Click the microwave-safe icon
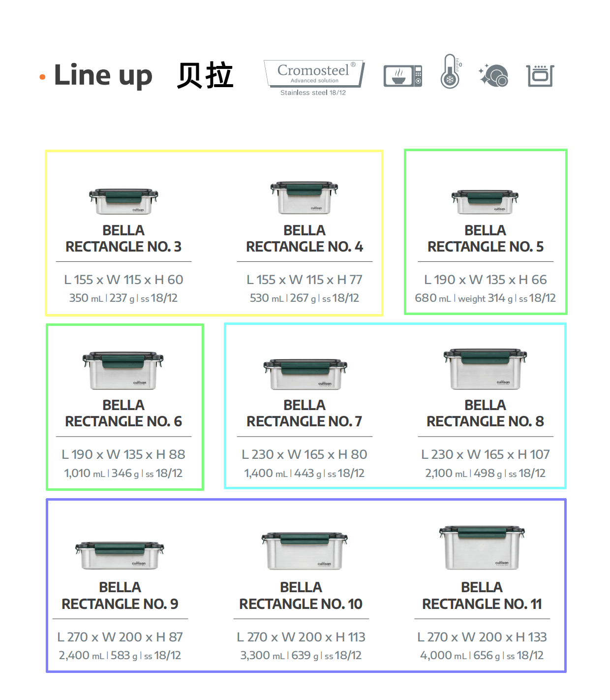Viewport: 610px width, 700px height. (402, 76)
